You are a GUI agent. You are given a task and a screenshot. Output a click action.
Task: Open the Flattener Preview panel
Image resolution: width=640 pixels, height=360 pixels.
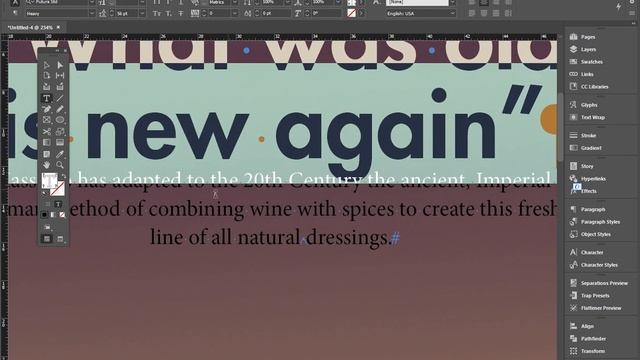[596, 308]
